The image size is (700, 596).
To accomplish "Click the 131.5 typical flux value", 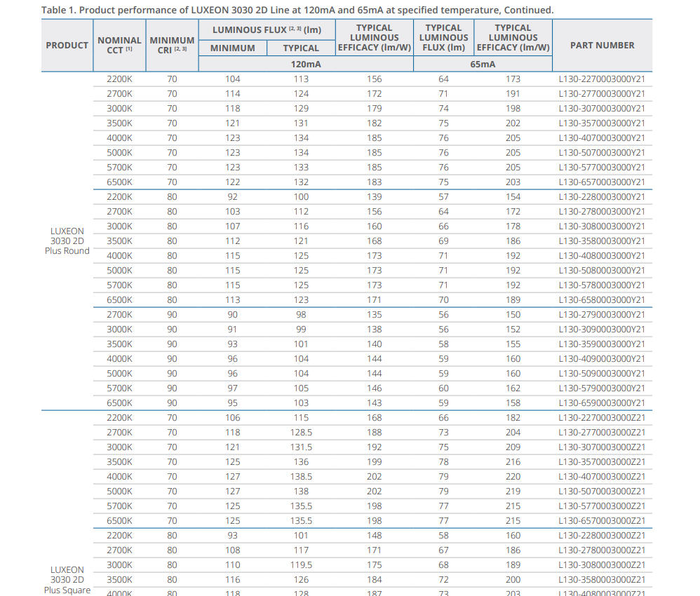I will [x=301, y=447].
